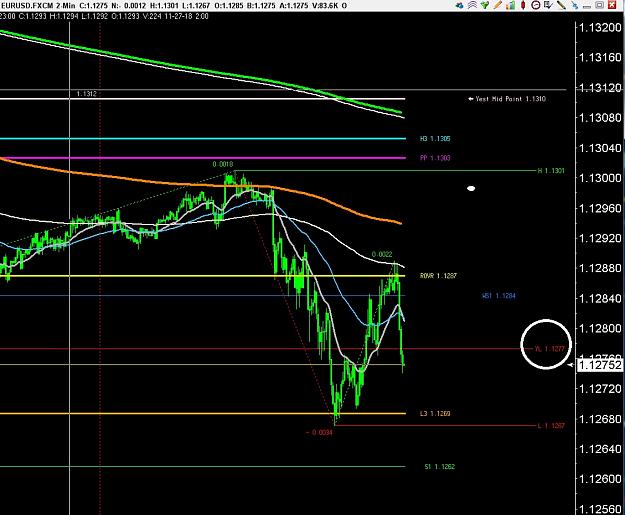Viewport: 625px width, 515px height.
Task: Click the S1 1.1262 support label
Action: coord(440,466)
